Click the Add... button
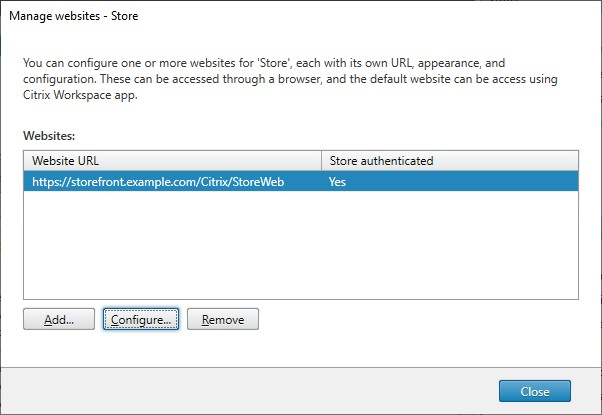The image size is (602, 415). (x=59, y=319)
